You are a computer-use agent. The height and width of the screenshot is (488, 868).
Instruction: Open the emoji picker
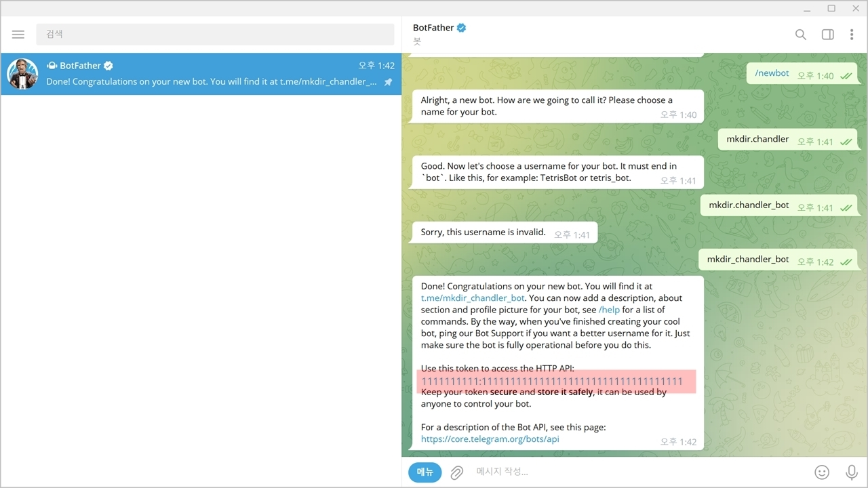pyautogui.click(x=822, y=472)
